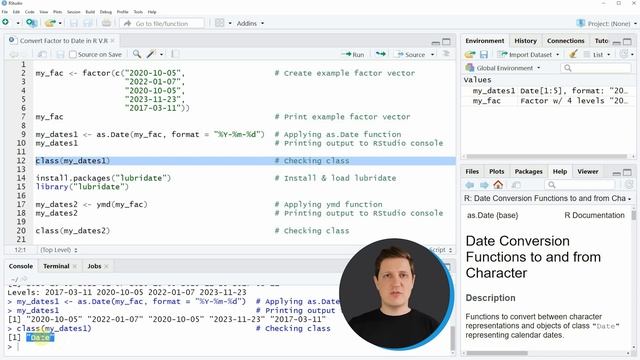Click the Environment refresh icon
Image resolution: width=640 pixels, height=360 pixels.
[x=624, y=54]
